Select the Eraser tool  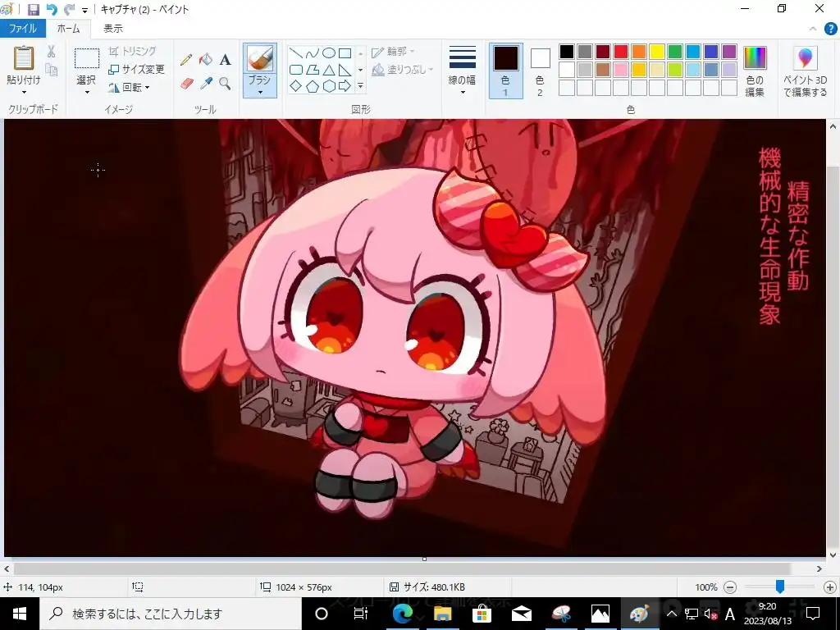tap(186, 84)
